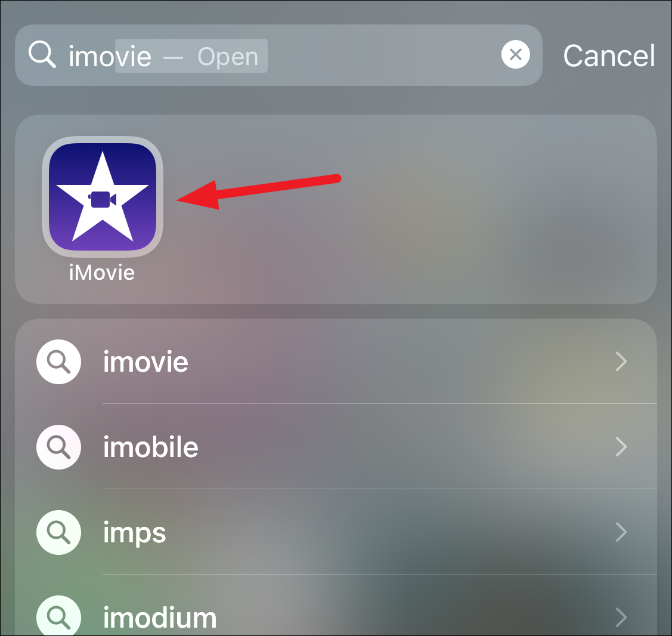The image size is (672, 636).
Task: Click inside the search text field
Action: tap(278, 55)
